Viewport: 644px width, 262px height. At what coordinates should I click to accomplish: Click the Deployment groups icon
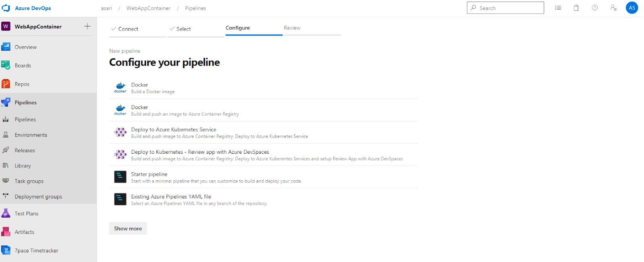click(x=6, y=196)
